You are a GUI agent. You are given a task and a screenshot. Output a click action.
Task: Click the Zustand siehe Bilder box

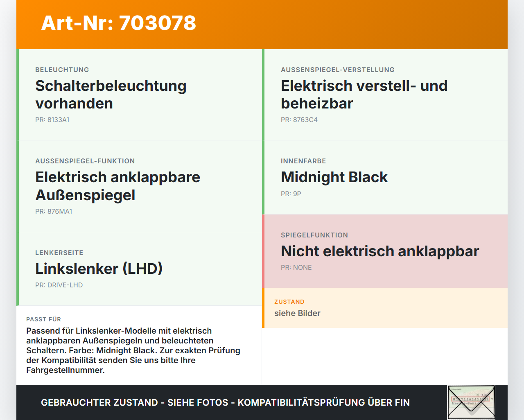pos(385,308)
